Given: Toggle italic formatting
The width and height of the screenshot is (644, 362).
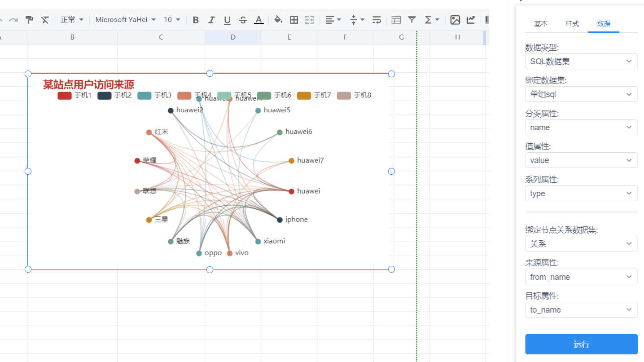Looking at the screenshot, I should click(x=211, y=20).
